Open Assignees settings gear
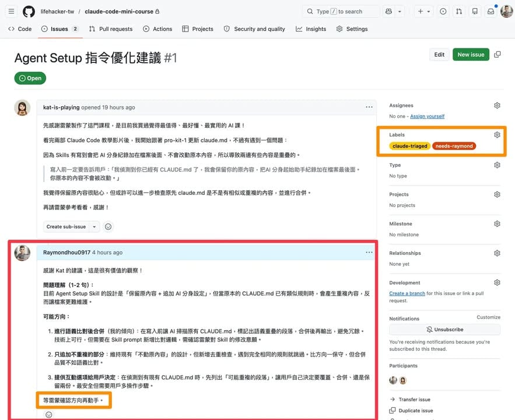Viewport: 515px width, 420px height. click(x=497, y=106)
